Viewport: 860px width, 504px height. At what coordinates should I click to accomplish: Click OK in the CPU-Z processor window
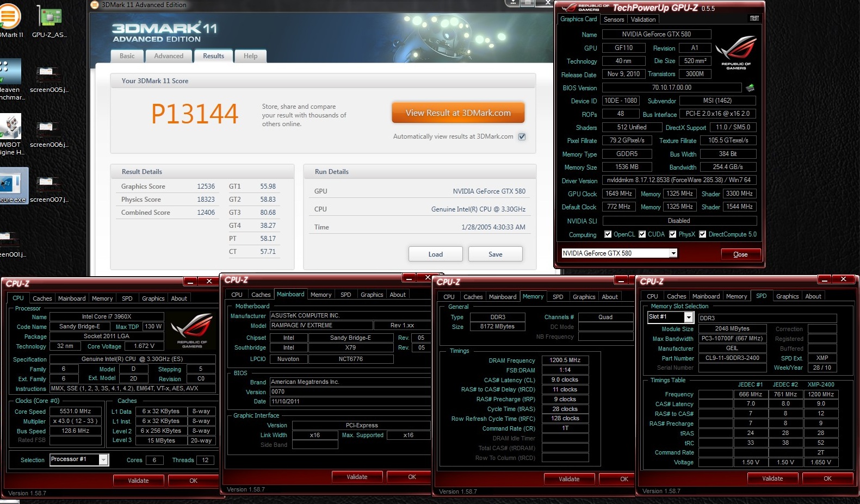[x=194, y=481]
